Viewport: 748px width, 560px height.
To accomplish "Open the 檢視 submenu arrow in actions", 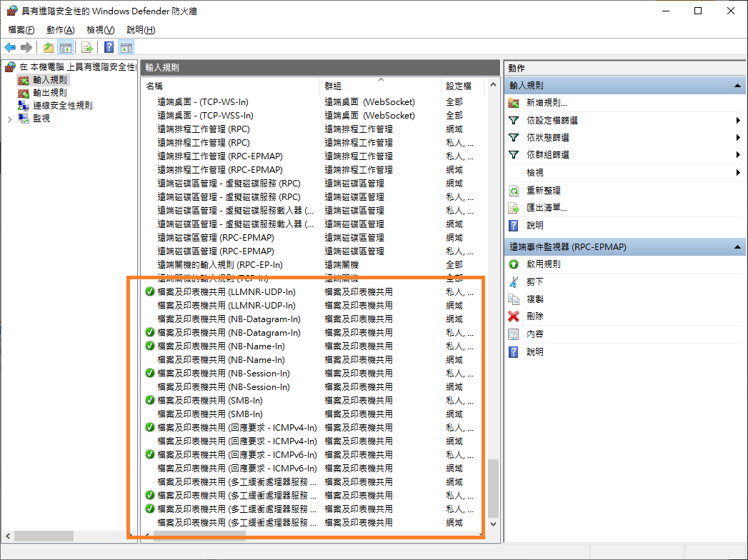I will click(738, 173).
